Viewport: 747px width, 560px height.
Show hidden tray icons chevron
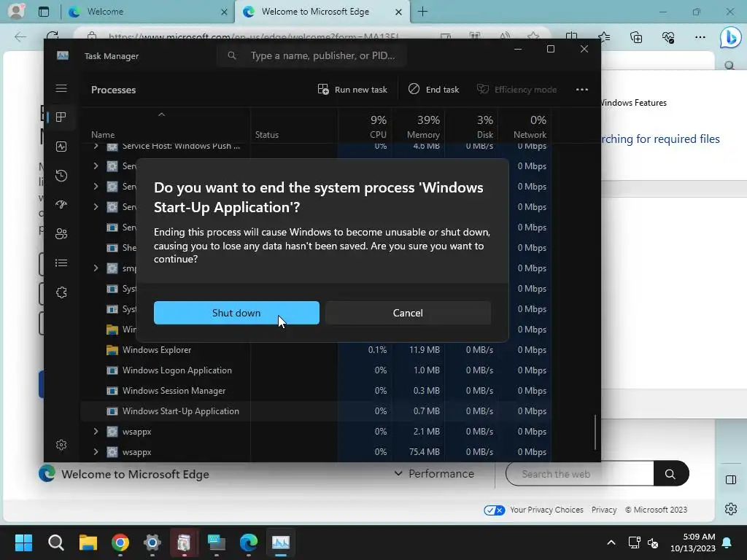(611, 542)
